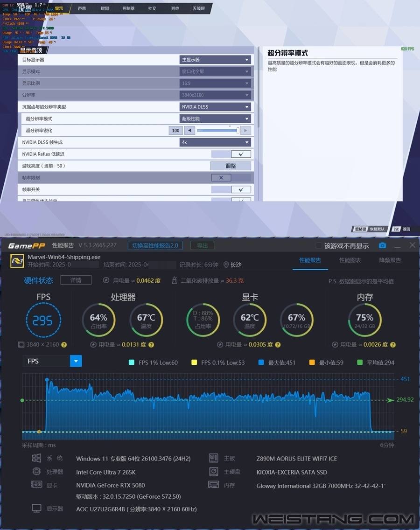Click the Windows 系统 icon in hardware list

click(x=36, y=458)
